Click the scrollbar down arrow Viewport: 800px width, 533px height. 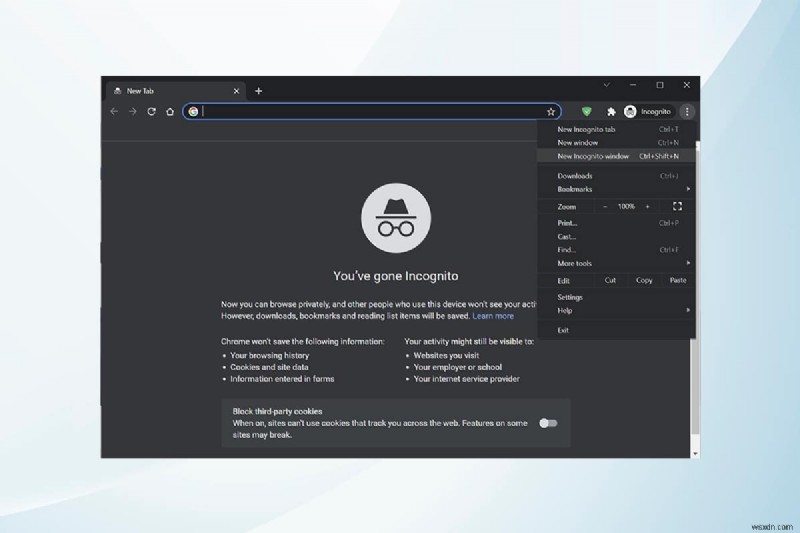[x=695, y=453]
